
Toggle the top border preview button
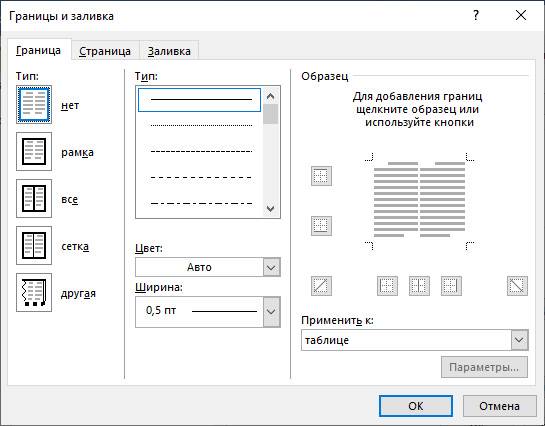321,176
